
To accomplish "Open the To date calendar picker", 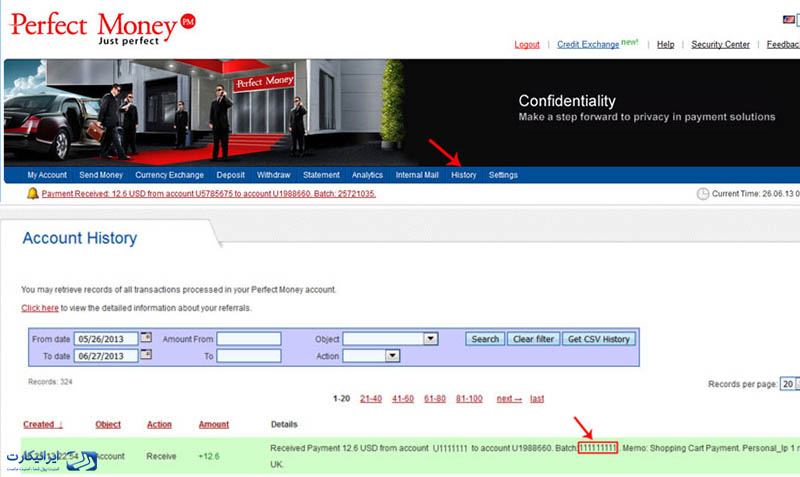I will [146, 354].
